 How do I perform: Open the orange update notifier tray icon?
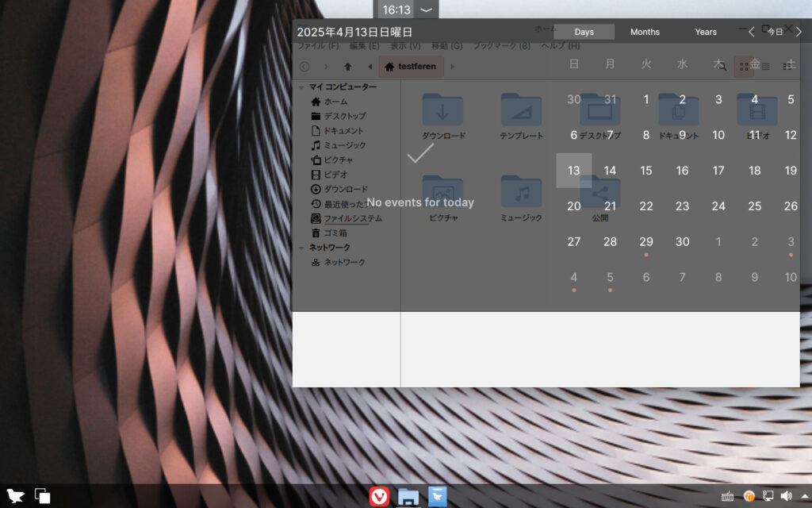coord(749,497)
